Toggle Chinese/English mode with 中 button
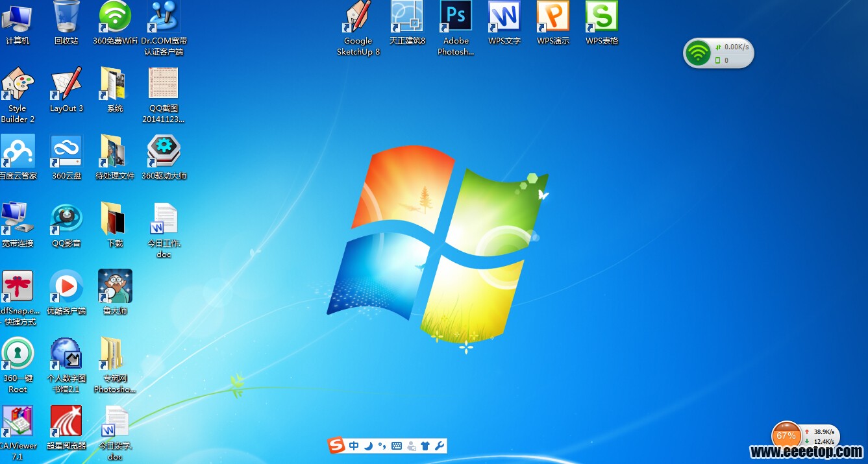The height and width of the screenshot is (464, 868). [354, 446]
